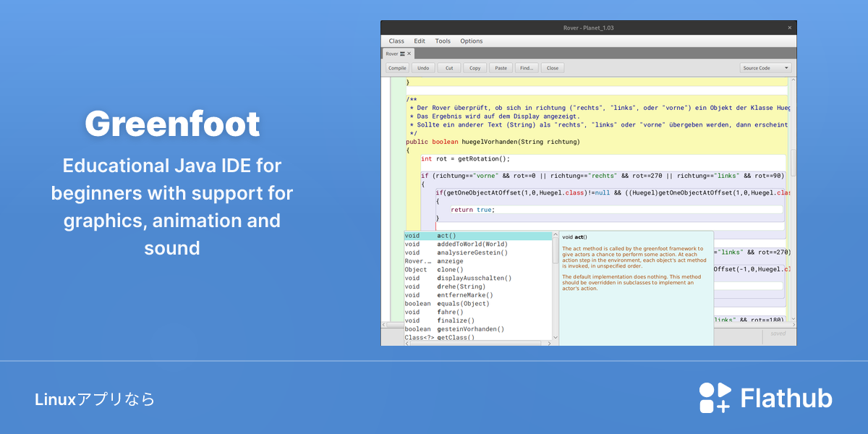Open the Edit menu
The width and height of the screenshot is (868, 434).
pyautogui.click(x=420, y=41)
